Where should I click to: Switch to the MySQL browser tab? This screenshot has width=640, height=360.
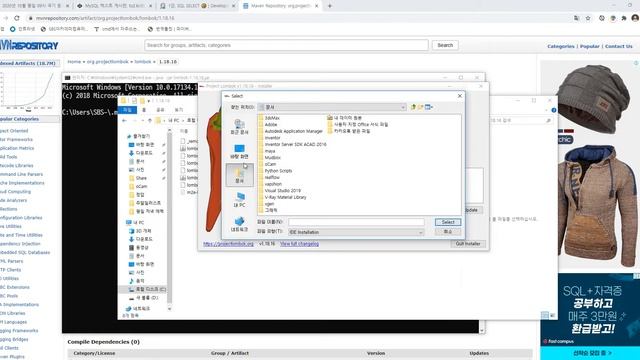[114, 6]
